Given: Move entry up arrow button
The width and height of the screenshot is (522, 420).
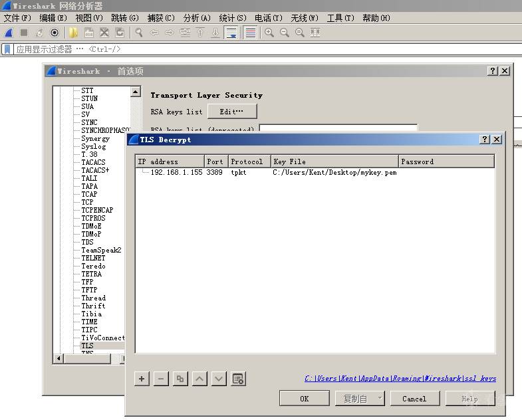Looking at the screenshot, I should 199,379.
